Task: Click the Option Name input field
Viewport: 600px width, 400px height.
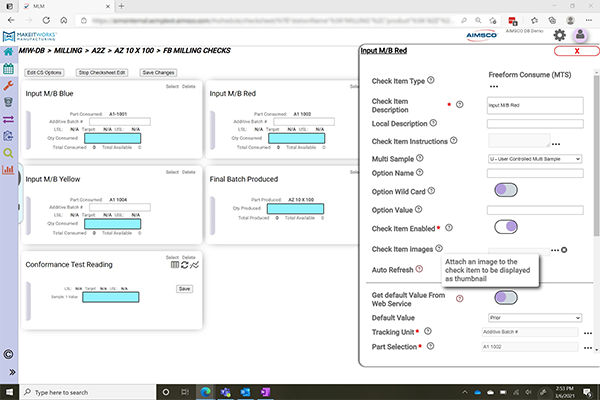Action: (535, 173)
